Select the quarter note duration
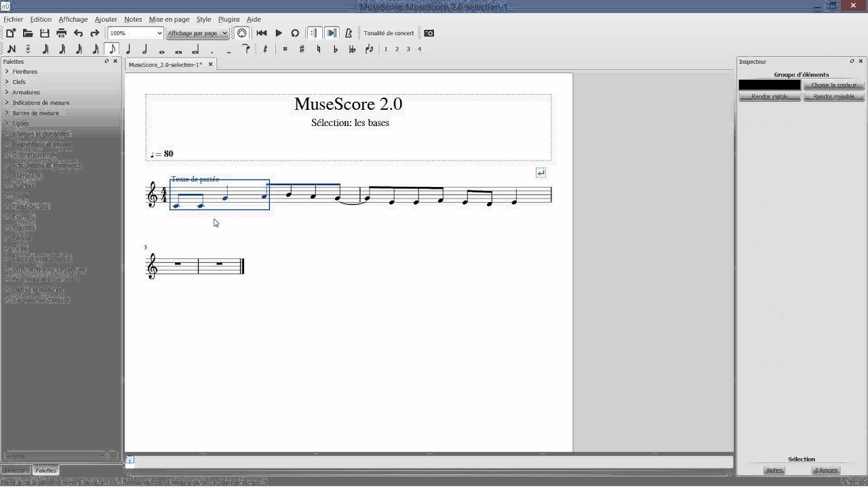Screen dimensions: 868x488 pos(128,49)
